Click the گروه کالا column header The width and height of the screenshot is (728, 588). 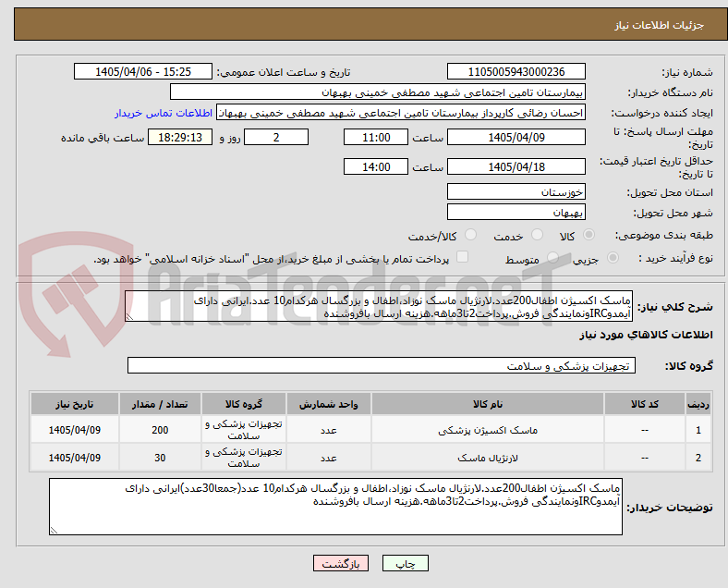(244, 404)
